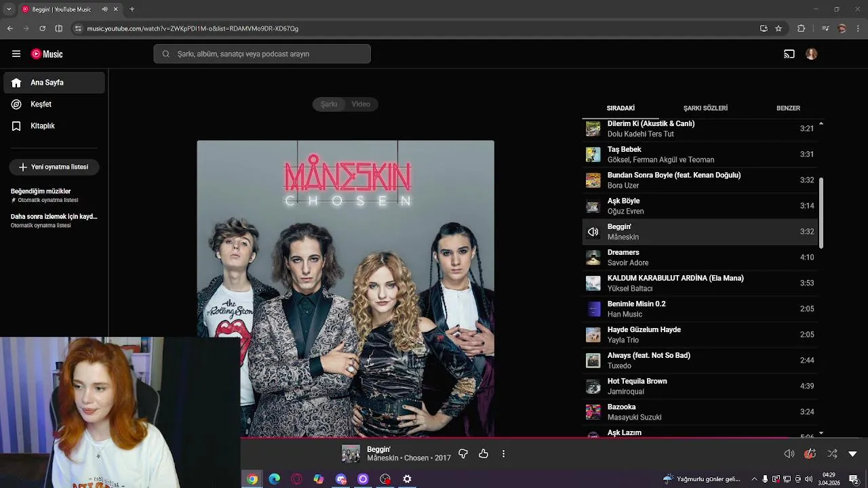The image size is (868, 488).
Task: Open the Settings gear in the taskbar
Action: tap(407, 479)
